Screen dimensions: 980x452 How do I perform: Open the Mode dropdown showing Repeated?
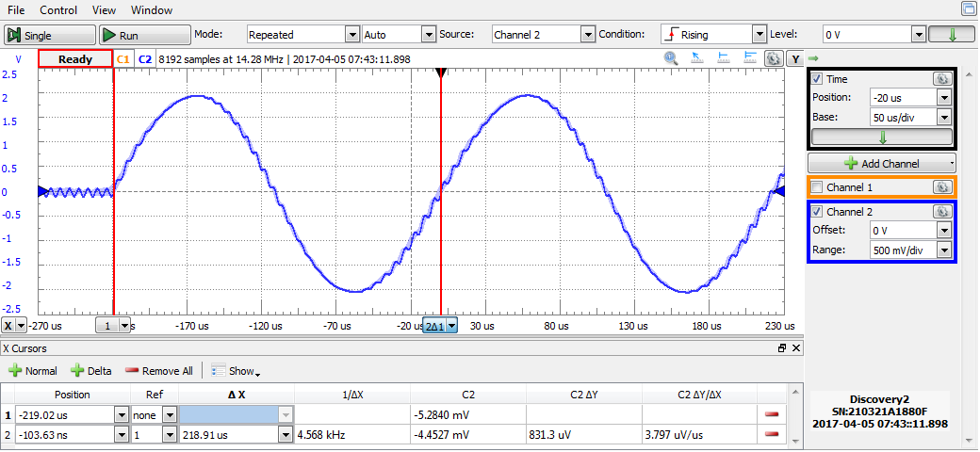(x=352, y=35)
